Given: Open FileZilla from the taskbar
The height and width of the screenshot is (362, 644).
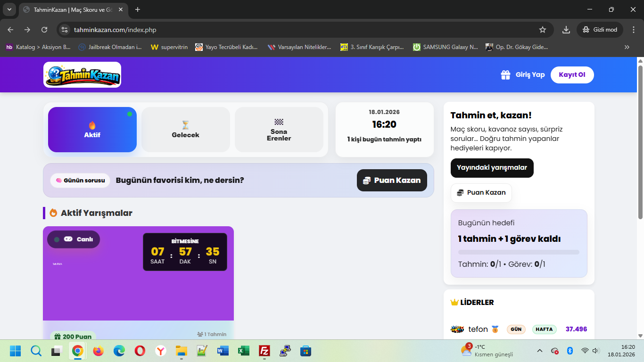Looking at the screenshot, I should (264, 351).
